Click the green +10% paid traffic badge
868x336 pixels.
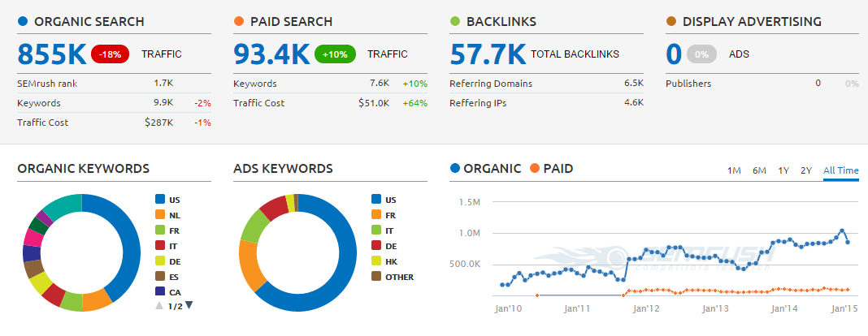(x=333, y=54)
